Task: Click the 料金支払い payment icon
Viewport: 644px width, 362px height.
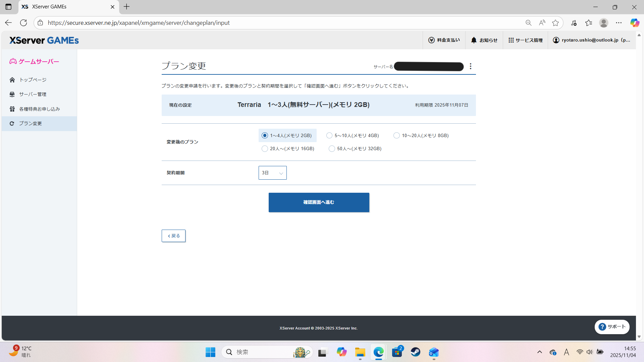Action: click(444, 40)
